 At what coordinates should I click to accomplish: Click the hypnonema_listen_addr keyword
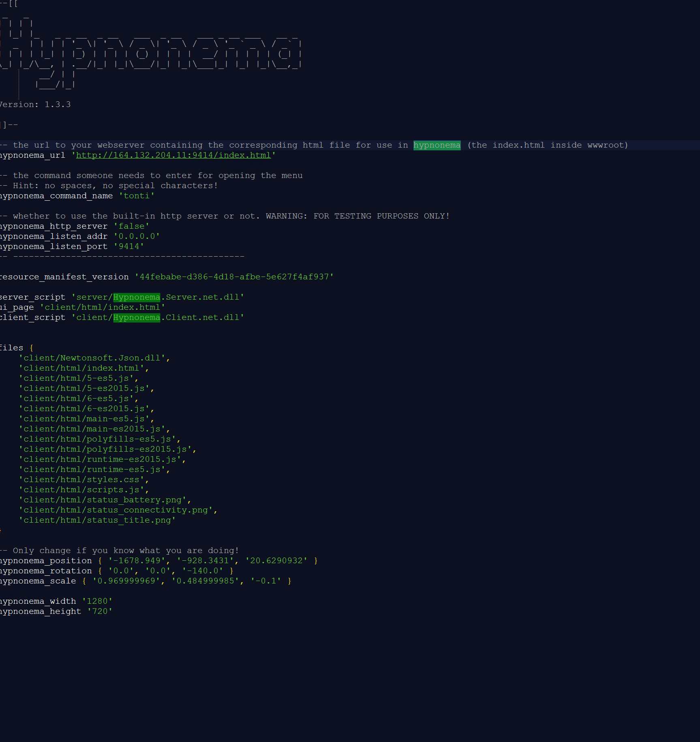[x=54, y=236]
